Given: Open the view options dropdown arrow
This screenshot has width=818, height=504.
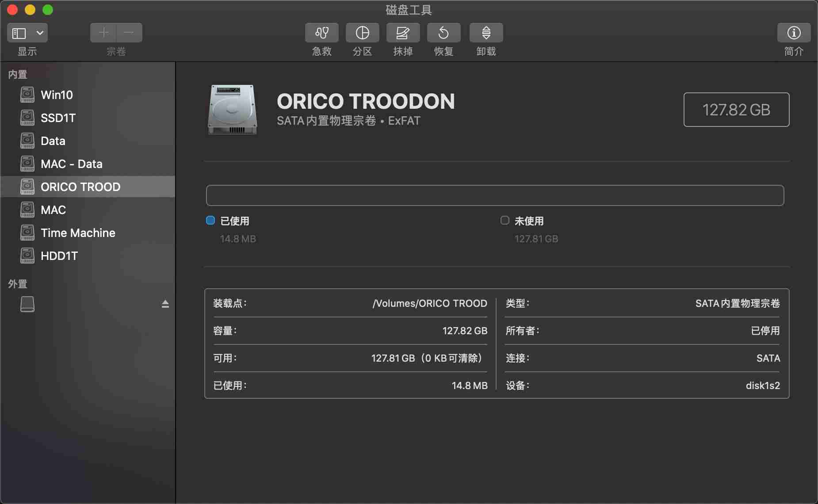Looking at the screenshot, I should (40, 33).
